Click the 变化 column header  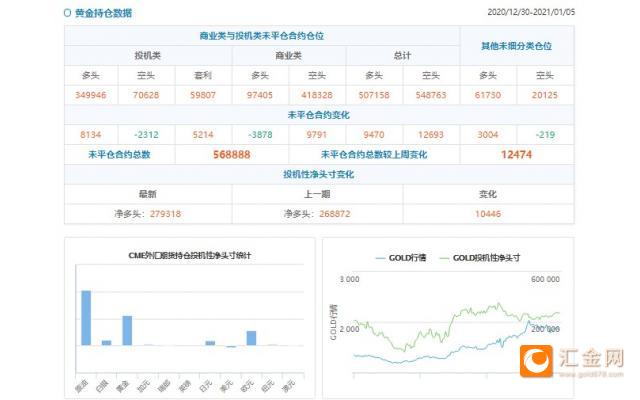[488, 194]
